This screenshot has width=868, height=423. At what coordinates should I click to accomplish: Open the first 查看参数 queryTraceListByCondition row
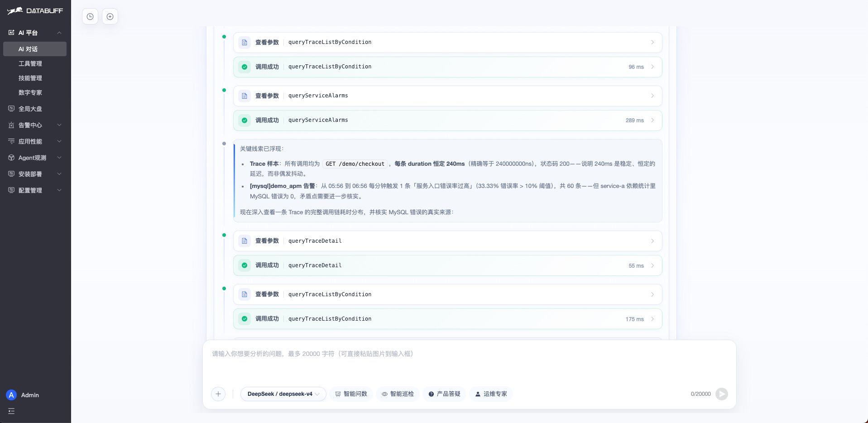tap(447, 43)
